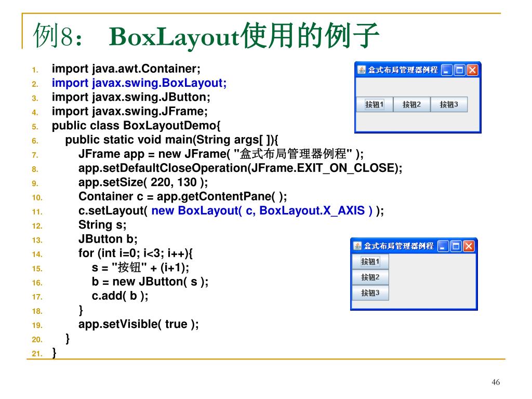This screenshot has height=399, width=532.
Task: Click line 'b = new JButton( s );'
Action: 150,282
